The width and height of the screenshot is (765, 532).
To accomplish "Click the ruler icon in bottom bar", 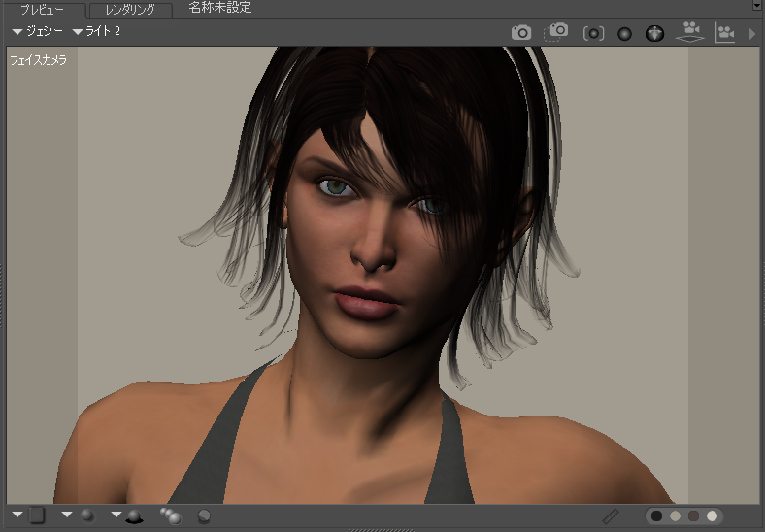I will tap(611, 515).
